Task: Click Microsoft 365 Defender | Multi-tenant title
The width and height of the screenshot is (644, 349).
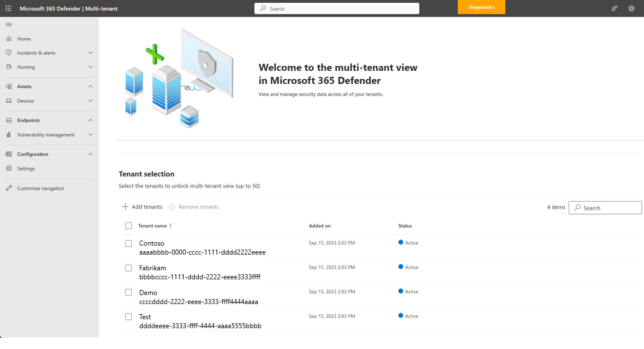Action: 68,8
